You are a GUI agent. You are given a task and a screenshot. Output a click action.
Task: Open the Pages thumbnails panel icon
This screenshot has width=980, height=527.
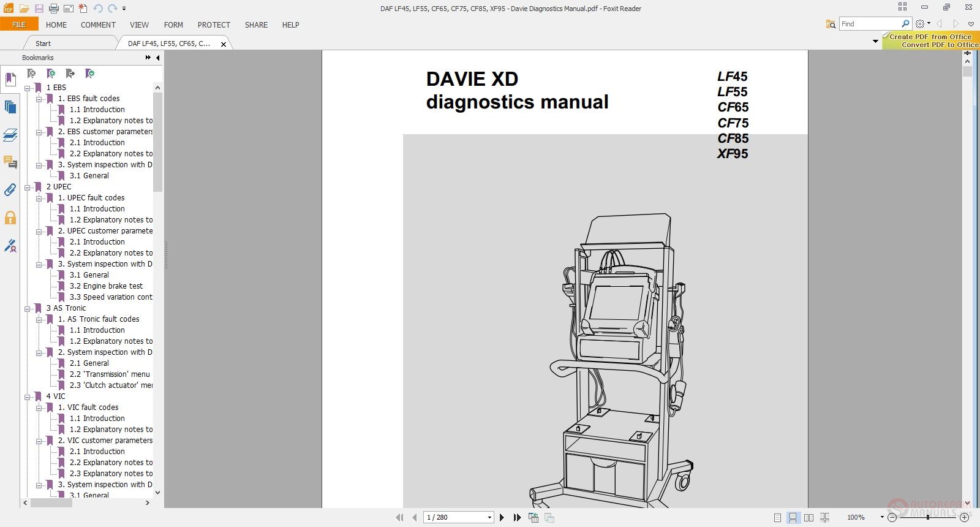click(10, 107)
